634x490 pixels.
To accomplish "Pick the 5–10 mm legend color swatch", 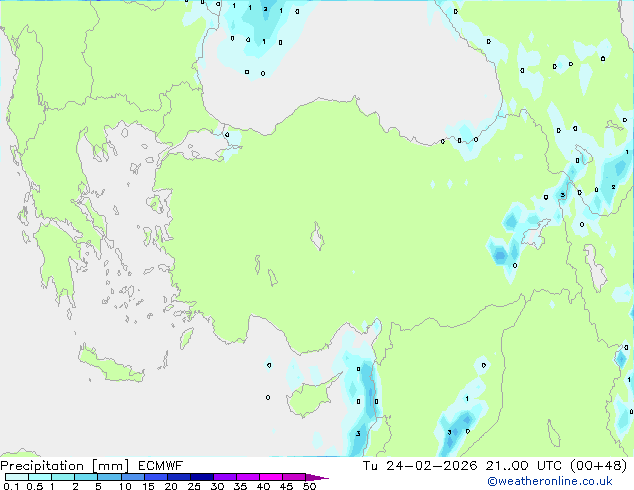I will (110, 477).
